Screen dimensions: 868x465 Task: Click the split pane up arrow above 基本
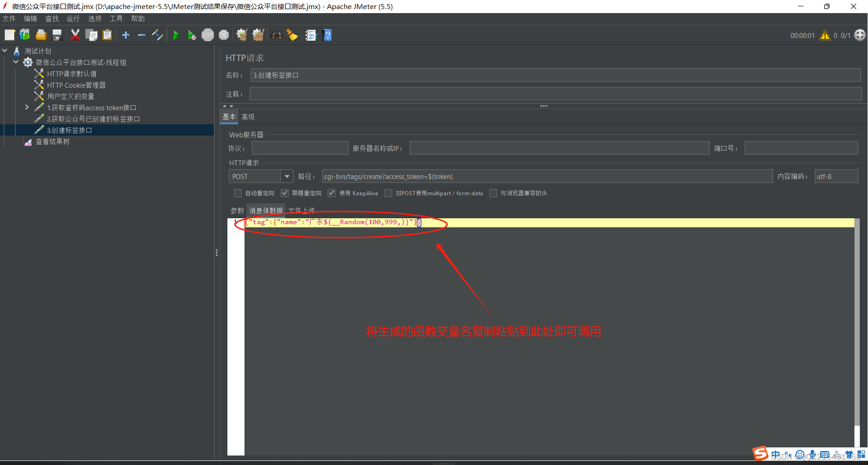pos(225,106)
